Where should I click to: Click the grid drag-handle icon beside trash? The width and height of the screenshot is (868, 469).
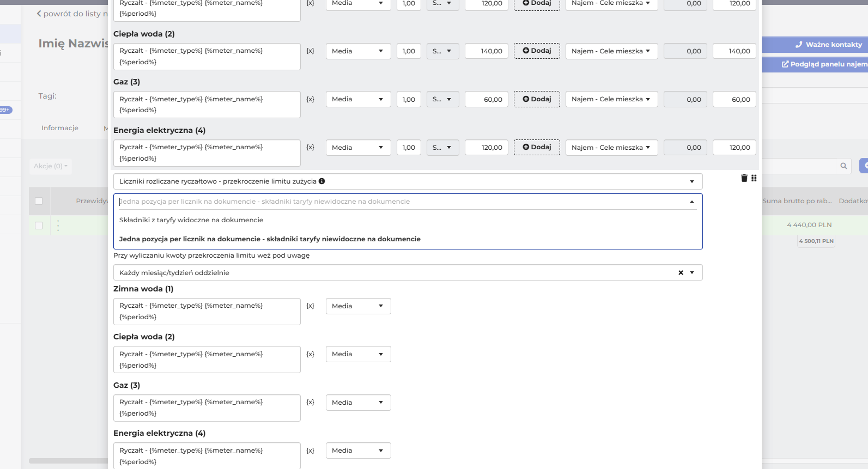pyautogui.click(x=754, y=178)
